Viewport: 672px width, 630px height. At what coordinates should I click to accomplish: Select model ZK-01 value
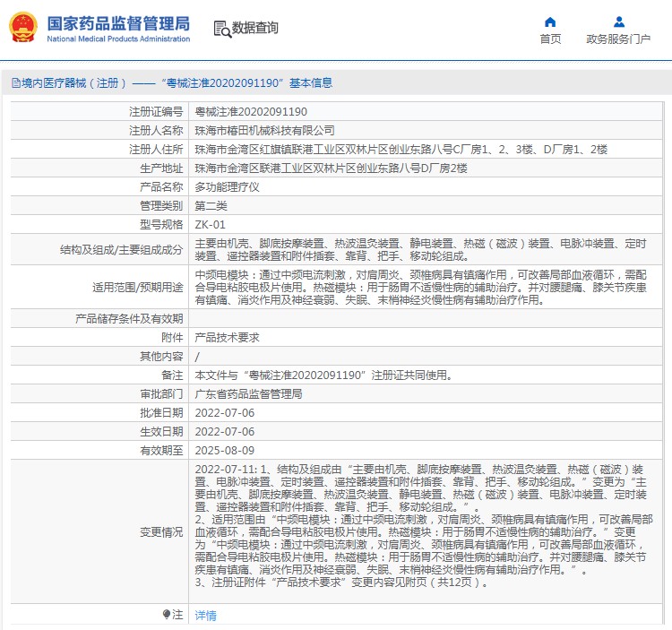[x=210, y=225]
